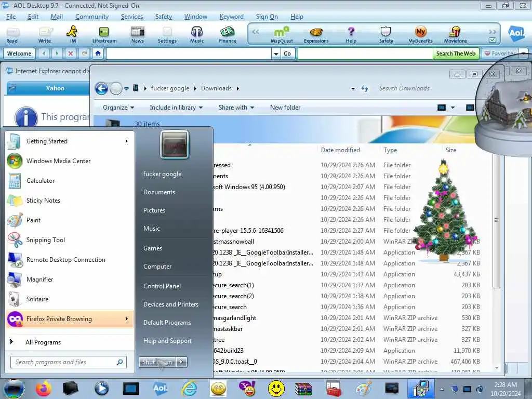Expand the AOL address bar dropdown
The height and width of the screenshot is (399, 532).
(276, 54)
